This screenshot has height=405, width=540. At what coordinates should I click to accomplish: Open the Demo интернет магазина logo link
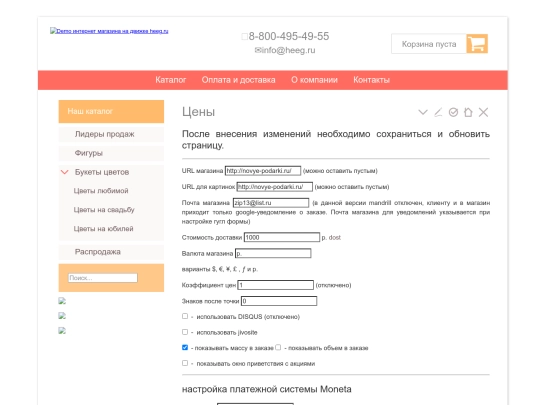click(x=109, y=31)
